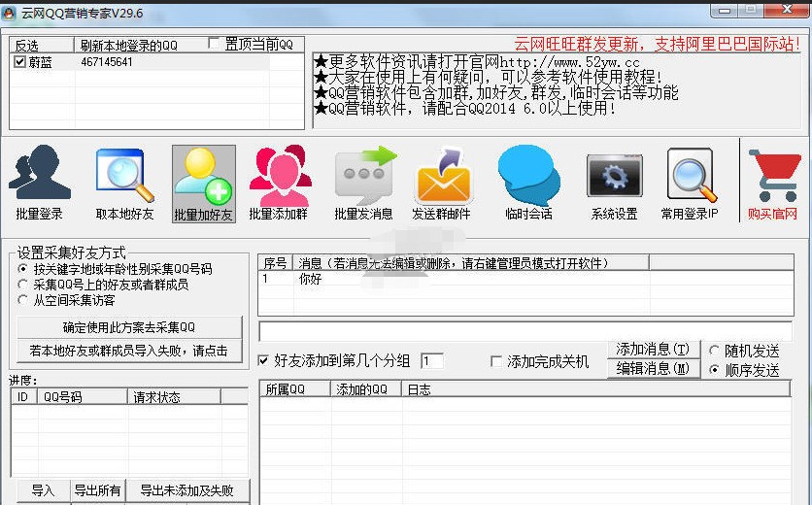This screenshot has width=812, height=505.
Task: Open the 批量添加群 group adding tool
Action: [x=280, y=183]
